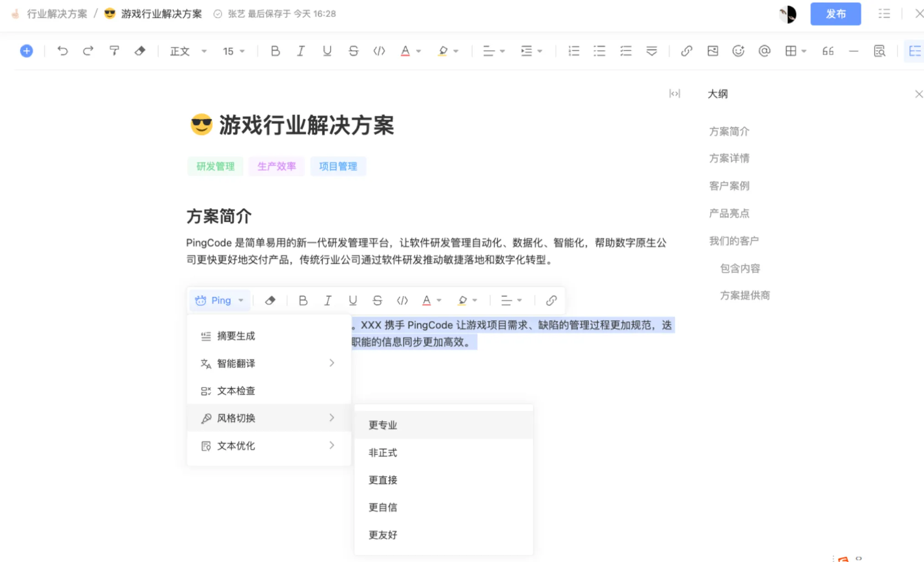Insert link from main toolbar
The height and width of the screenshot is (562, 924).
(x=686, y=51)
